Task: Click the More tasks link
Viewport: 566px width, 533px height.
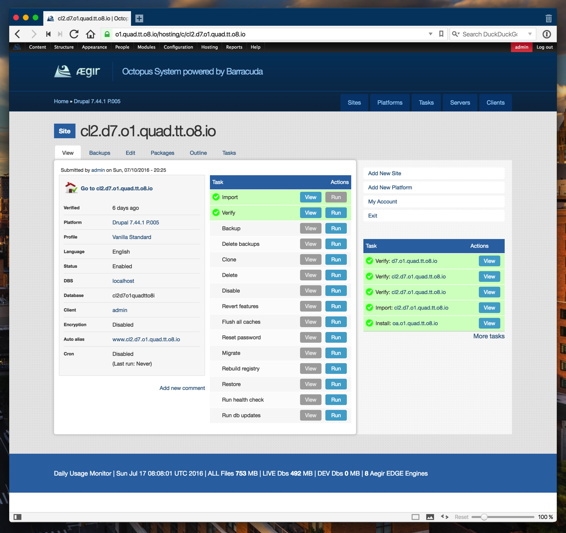Action: tap(489, 336)
